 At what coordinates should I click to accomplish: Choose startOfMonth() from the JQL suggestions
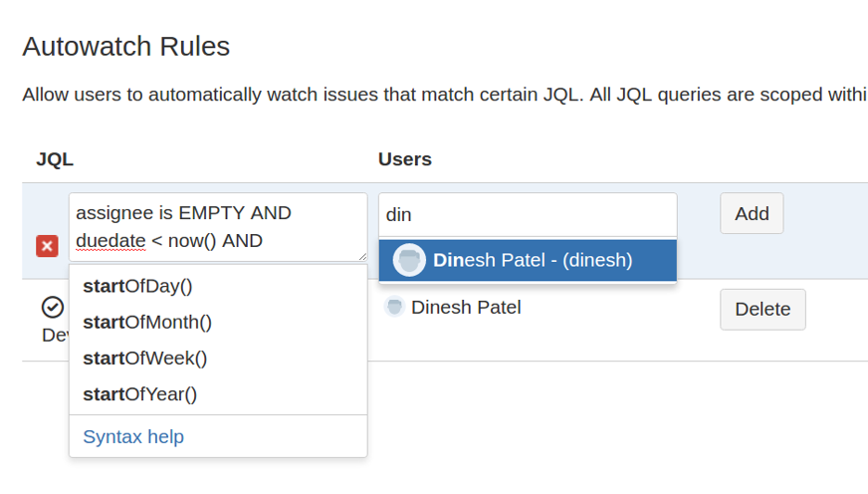(x=147, y=322)
